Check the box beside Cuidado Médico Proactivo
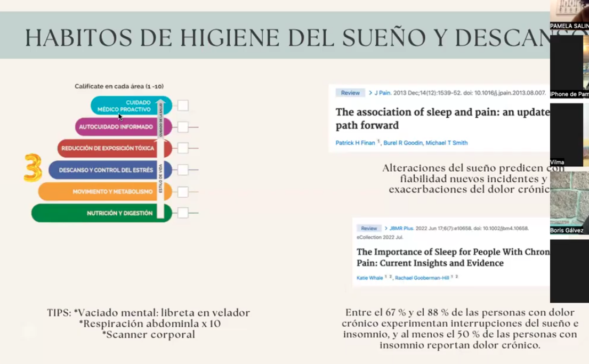This screenshot has width=589, height=364. [183, 106]
